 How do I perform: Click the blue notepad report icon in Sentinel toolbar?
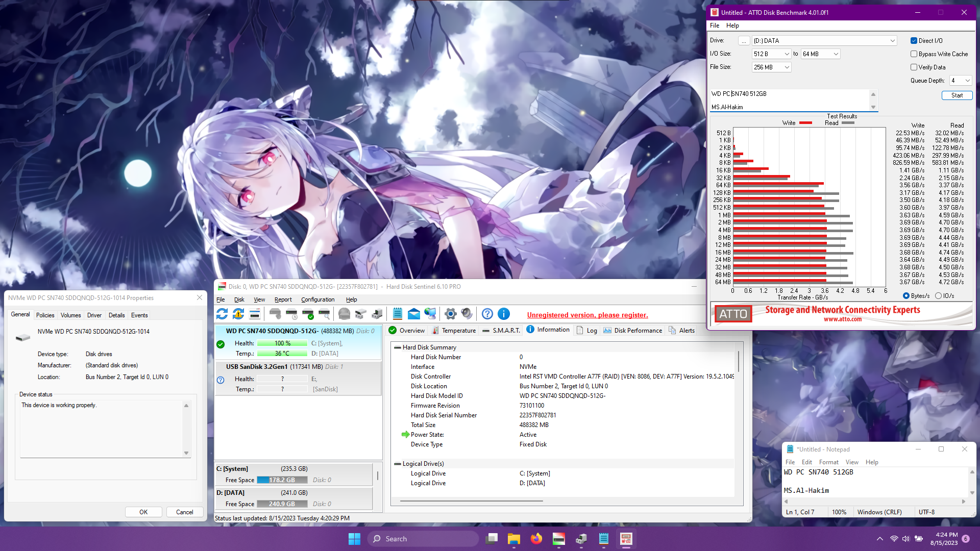[x=398, y=314]
